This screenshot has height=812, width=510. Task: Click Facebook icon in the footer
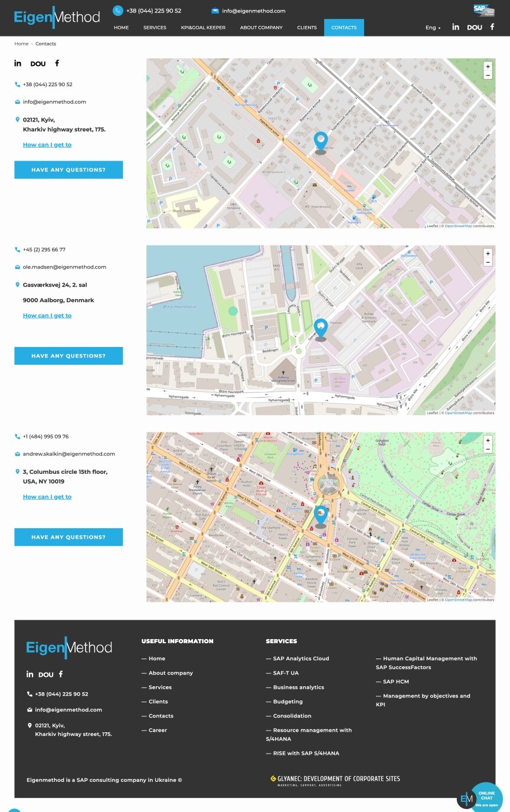click(60, 674)
